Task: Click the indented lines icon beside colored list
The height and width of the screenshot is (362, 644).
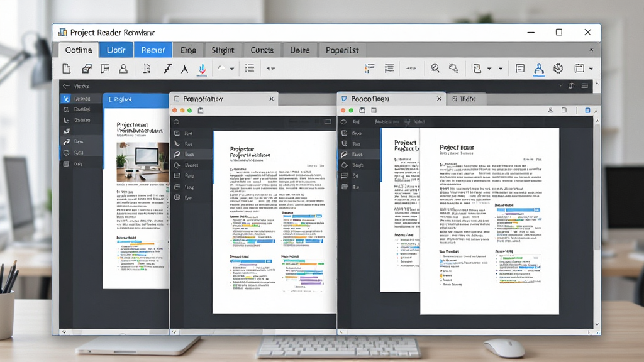Action: point(389,69)
